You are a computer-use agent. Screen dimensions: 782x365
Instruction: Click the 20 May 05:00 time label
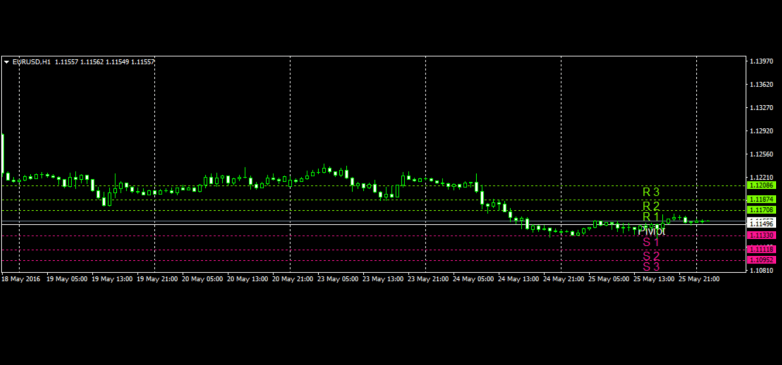pyautogui.click(x=202, y=279)
